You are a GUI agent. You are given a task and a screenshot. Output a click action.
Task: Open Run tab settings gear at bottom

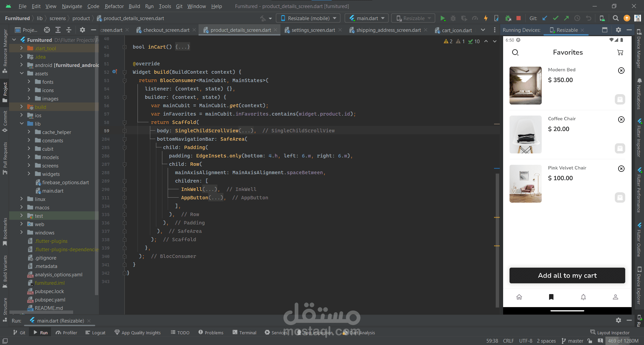coord(619,321)
